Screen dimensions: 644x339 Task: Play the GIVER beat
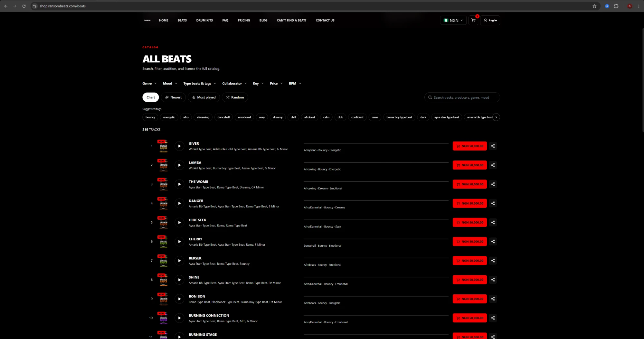click(x=179, y=146)
